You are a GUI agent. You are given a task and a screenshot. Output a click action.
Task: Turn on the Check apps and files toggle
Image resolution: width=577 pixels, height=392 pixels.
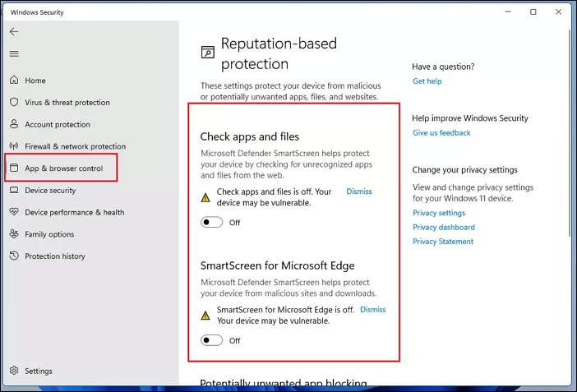(x=211, y=223)
